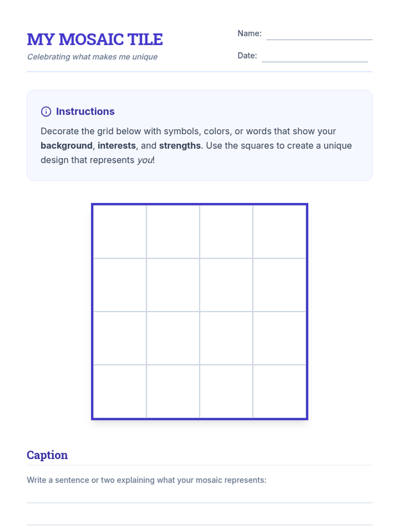Click the third square in the grid's second row
399x532 pixels.
(226, 285)
